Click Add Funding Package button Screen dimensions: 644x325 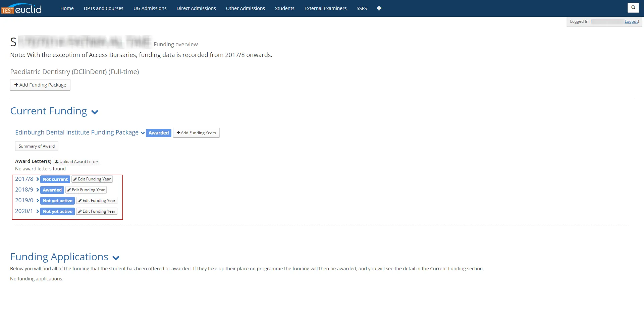point(40,85)
